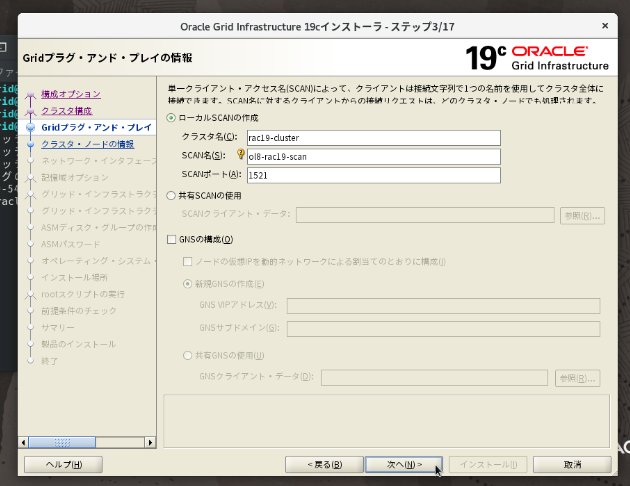Viewport: 630px width, 486px height.
Task: Click the ASMパスワード step
Action: 71,244
